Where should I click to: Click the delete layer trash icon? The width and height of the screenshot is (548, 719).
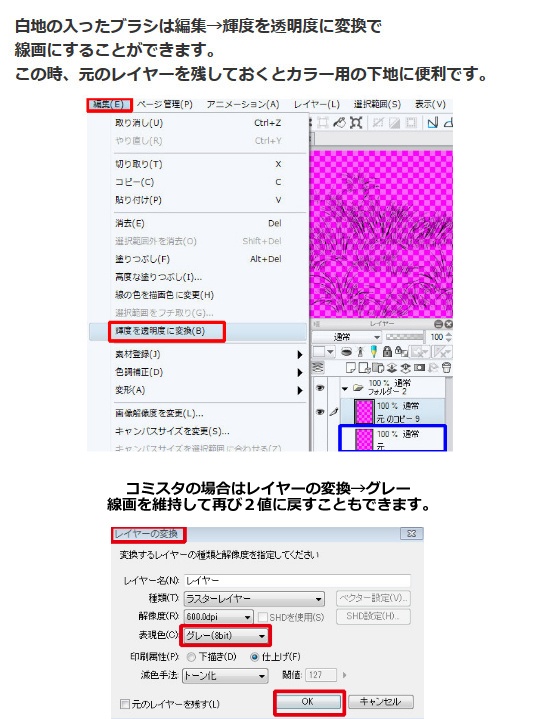[446, 368]
